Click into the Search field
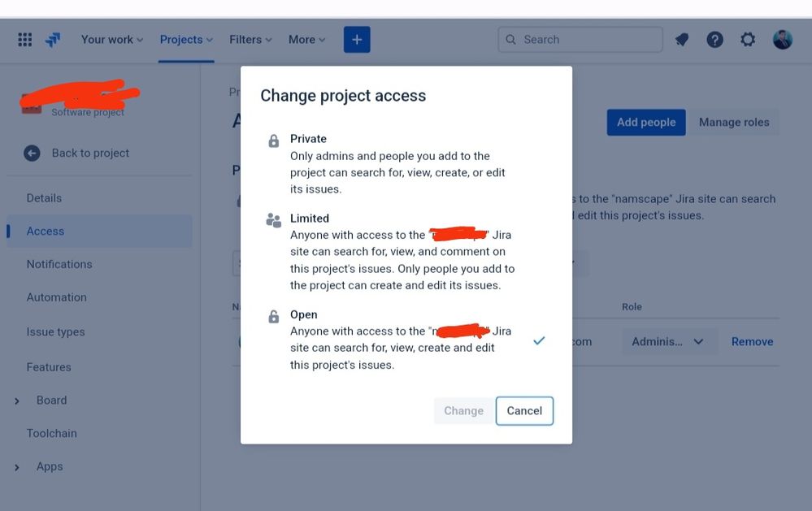Viewport: 812px width, 511px height. tap(580, 40)
